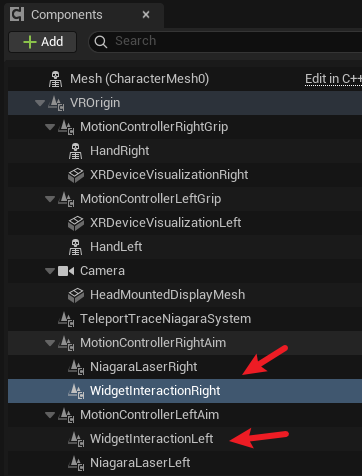Focus the component Search field

[225, 42]
